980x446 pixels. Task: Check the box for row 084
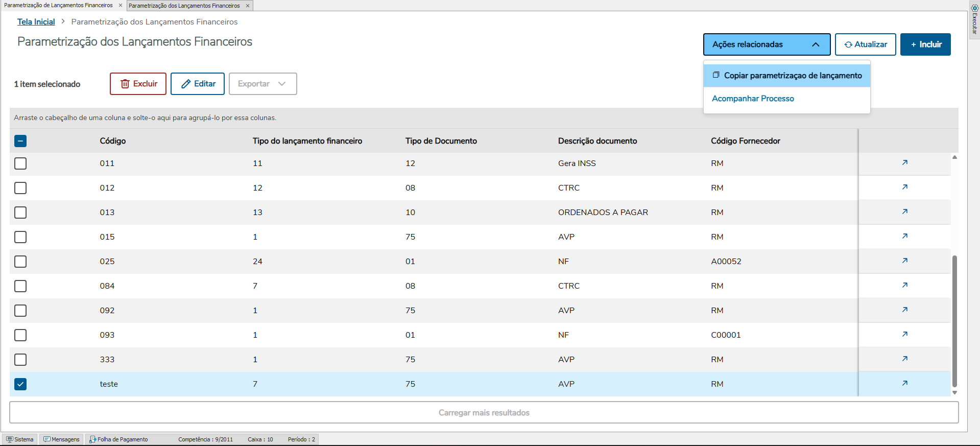pos(20,286)
